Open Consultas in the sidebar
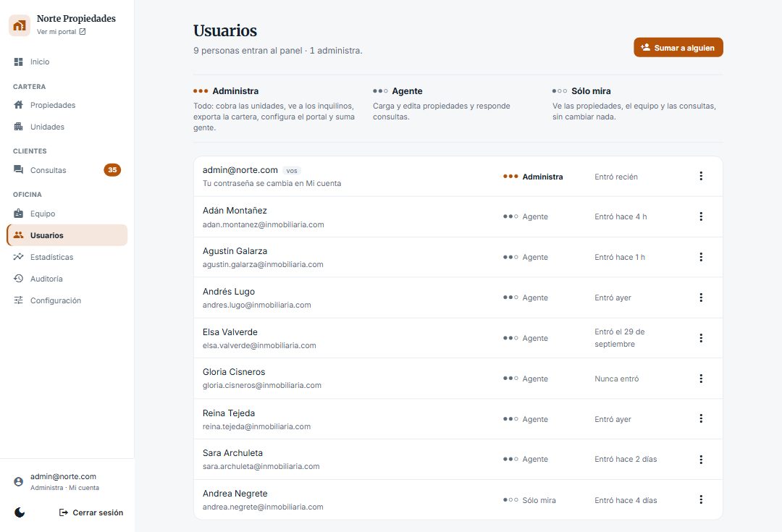The width and height of the screenshot is (782, 532). pyautogui.click(x=67, y=170)
